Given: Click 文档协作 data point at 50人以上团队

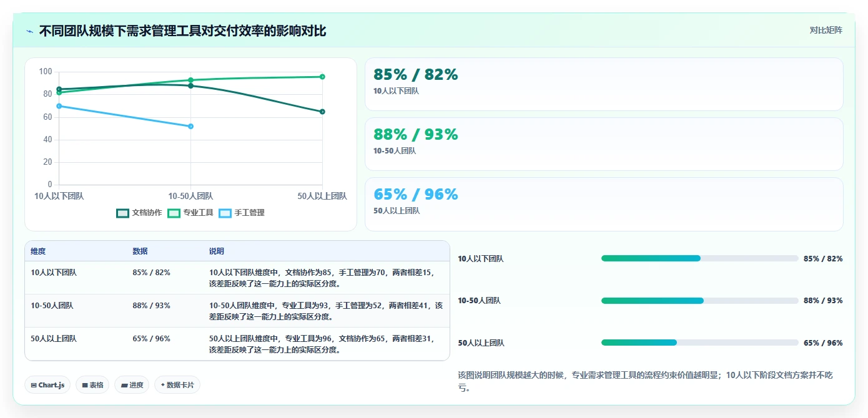Looking at the screenshot, I should point(322,112).
